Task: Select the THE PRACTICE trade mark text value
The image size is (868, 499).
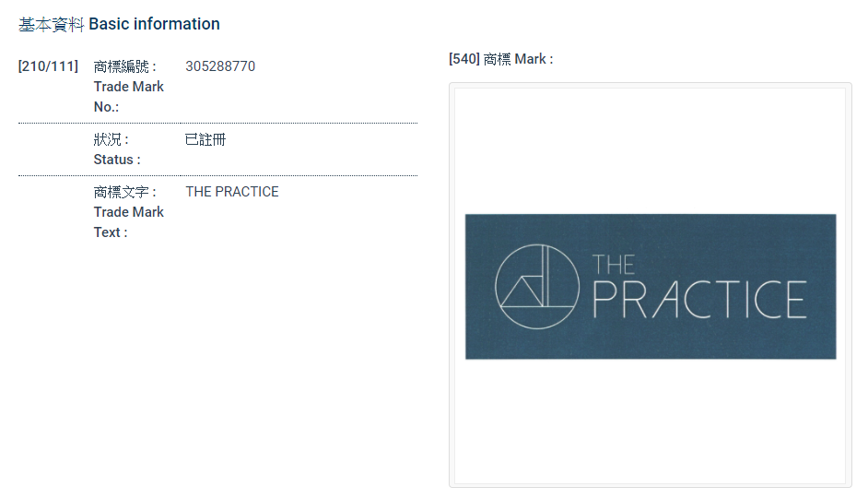Action: [232, 192]
